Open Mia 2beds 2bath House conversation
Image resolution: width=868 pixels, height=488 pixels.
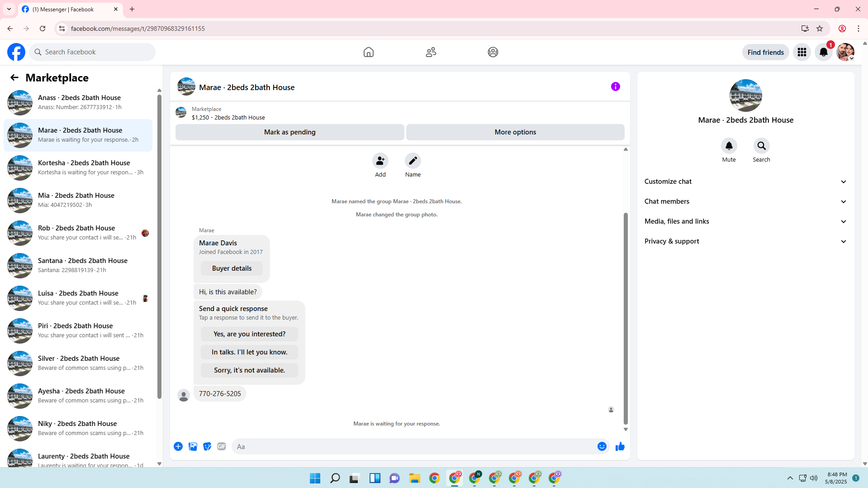click(x=78, y=201)
